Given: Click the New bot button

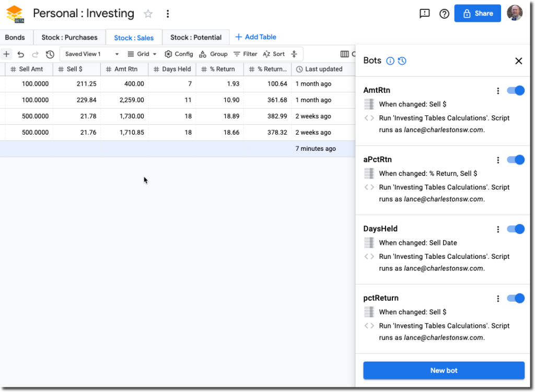Looking at the screenshot, I should 444,370.
